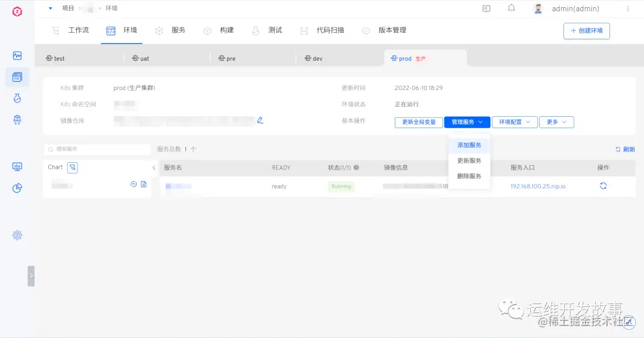
Task: Click the ready cell value
Action: click(279, 187)
